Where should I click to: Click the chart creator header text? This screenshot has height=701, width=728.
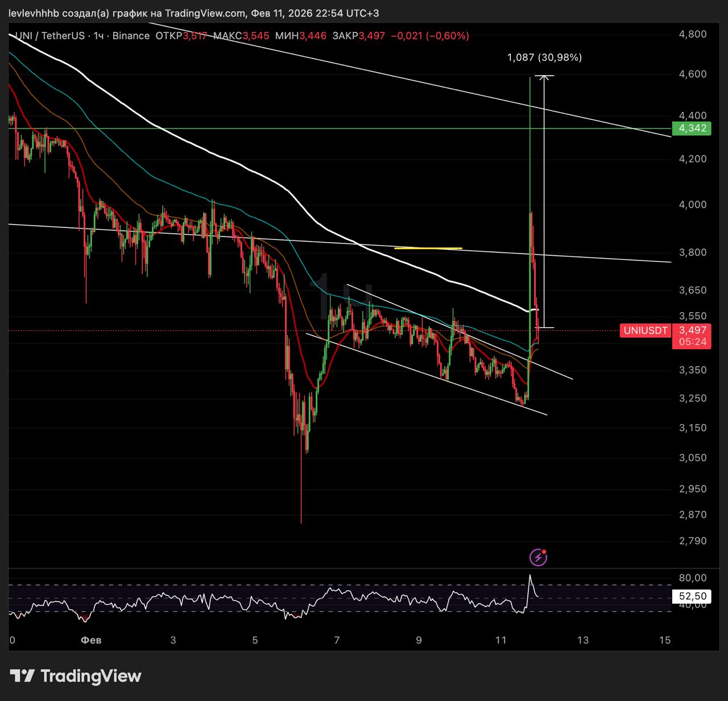point(195,13)
